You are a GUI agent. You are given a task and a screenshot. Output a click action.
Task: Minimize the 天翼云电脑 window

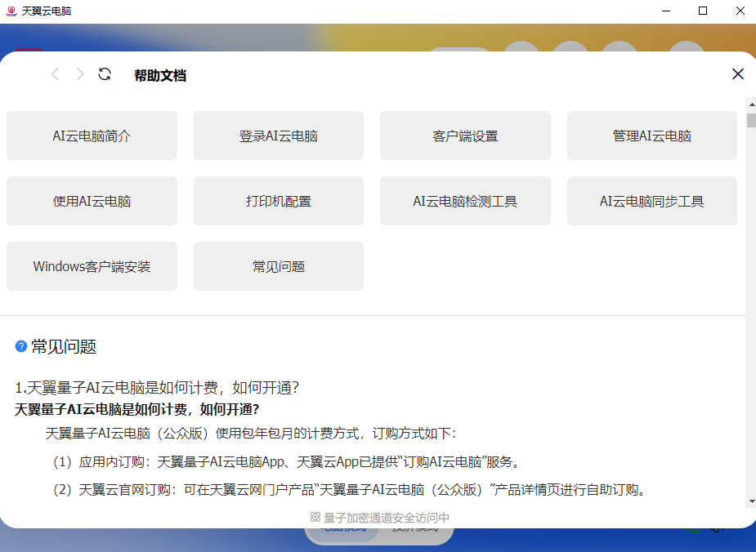pyautogui.click(x=666, y=11)
